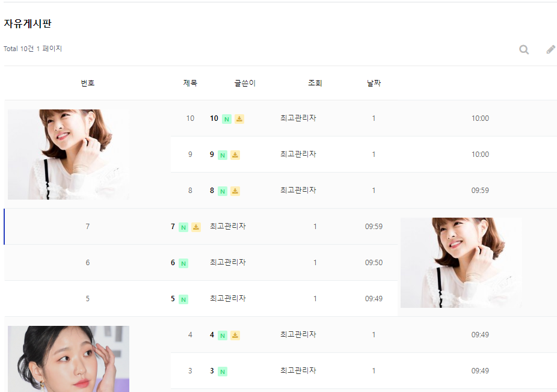
Task: Click the green N badge on post 3
Action: coord(223,372)
